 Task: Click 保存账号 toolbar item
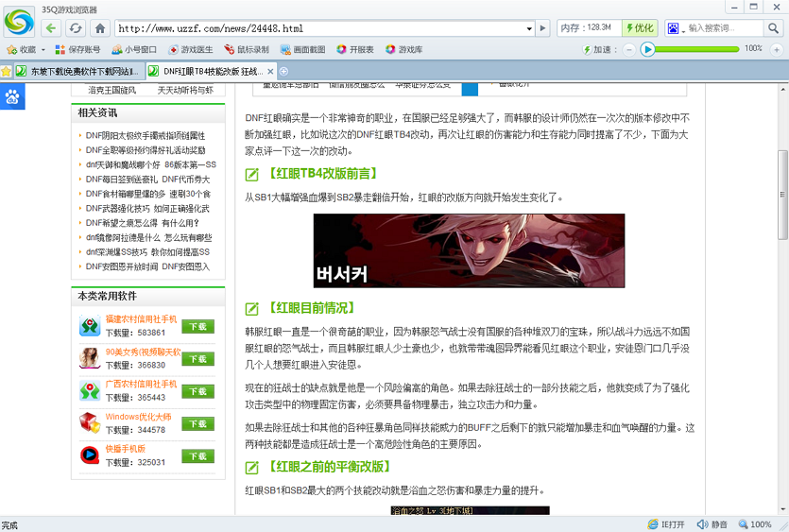pos(78,49)
